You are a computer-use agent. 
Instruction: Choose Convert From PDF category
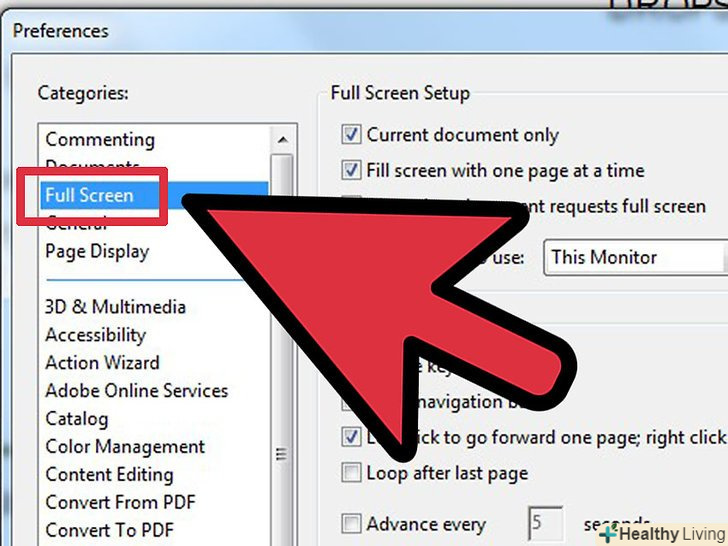tap(121, 502)
